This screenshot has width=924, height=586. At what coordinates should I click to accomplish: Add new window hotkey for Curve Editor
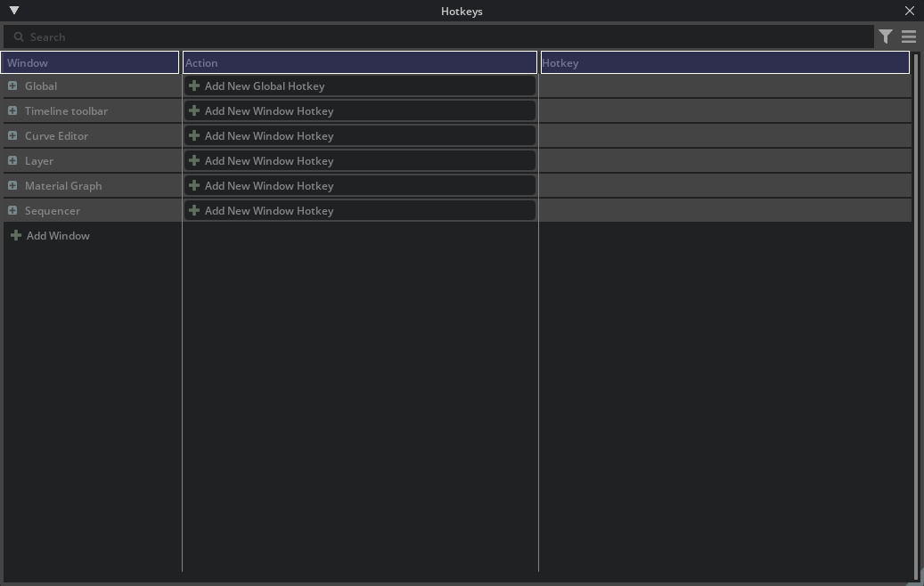359,135
